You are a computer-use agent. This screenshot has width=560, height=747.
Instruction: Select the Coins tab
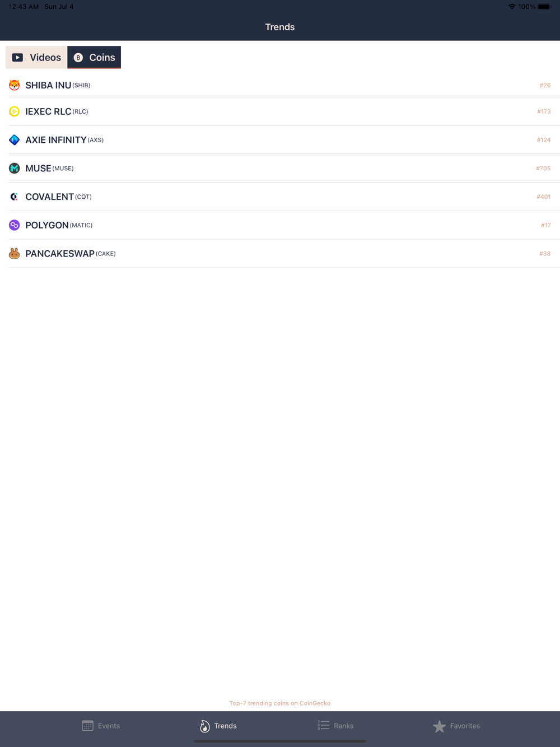(94, 57)
